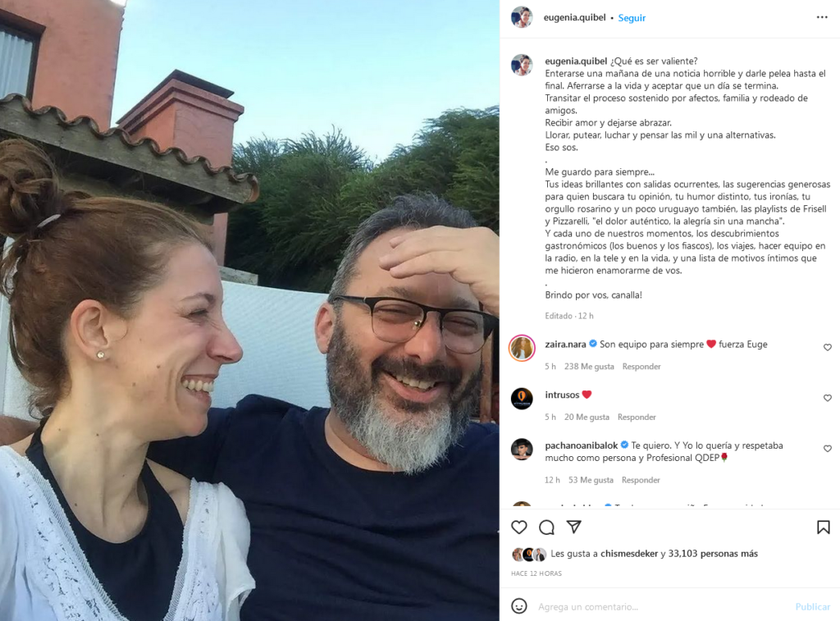Reply to pachanoanibalok's comment
The width and height of the screenshot is (840, 621).
point(641,480)
